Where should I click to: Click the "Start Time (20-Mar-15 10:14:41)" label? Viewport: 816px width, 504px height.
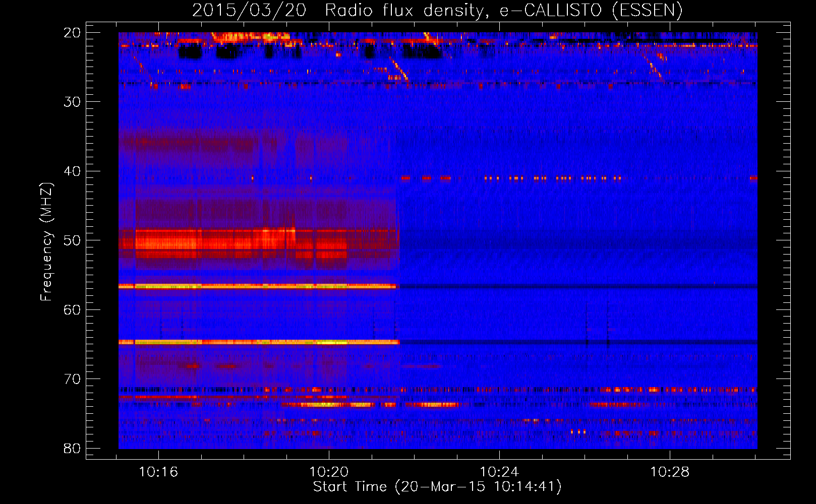(437, 487)
